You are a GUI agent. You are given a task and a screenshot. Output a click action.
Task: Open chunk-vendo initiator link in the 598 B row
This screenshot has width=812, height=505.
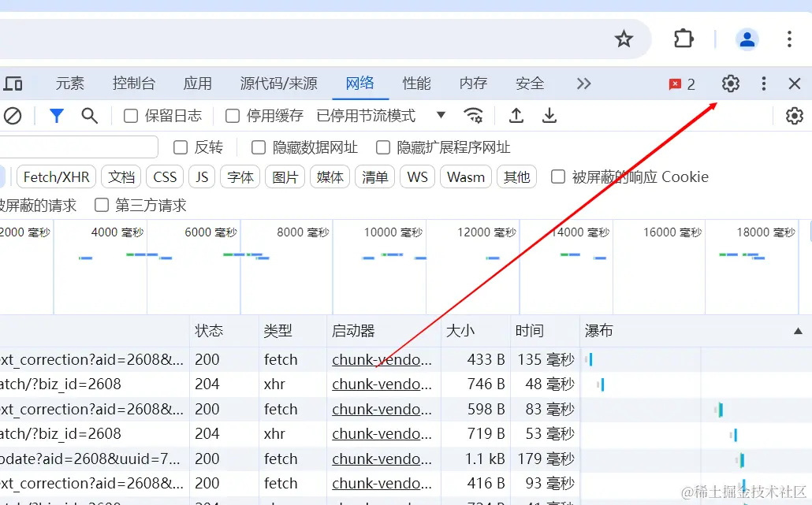(x=382, y=409)
